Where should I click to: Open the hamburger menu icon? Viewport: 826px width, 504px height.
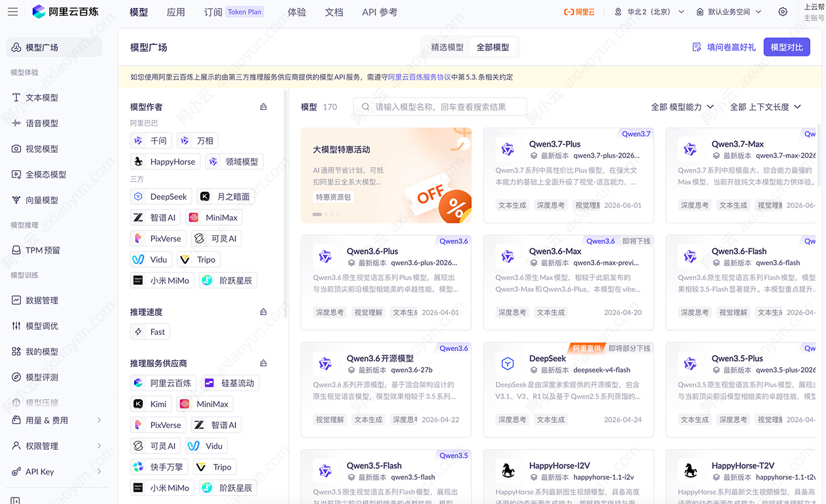coord(13,12)
